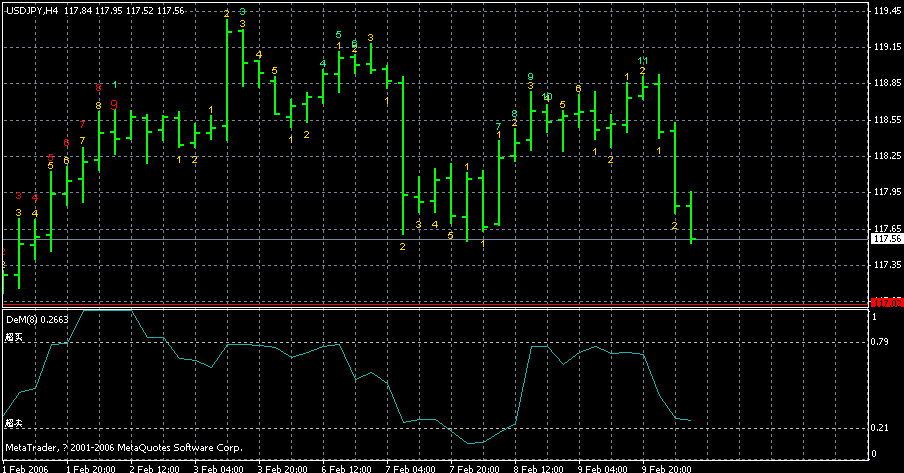Image resolution: width=904 pixels, height=473 pixels.
Task: Click the 117.35 price axis label
Action: [x=886, y=265]
